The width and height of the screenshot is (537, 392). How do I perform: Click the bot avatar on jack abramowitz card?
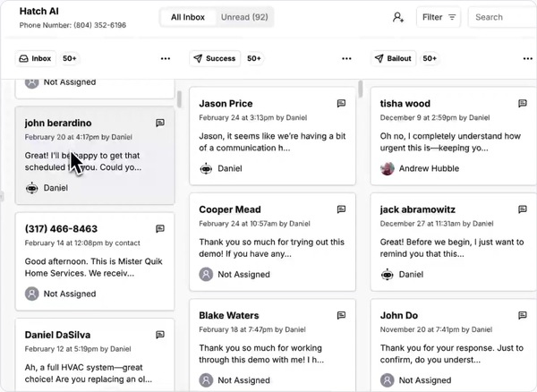click(x=388, y=274)
